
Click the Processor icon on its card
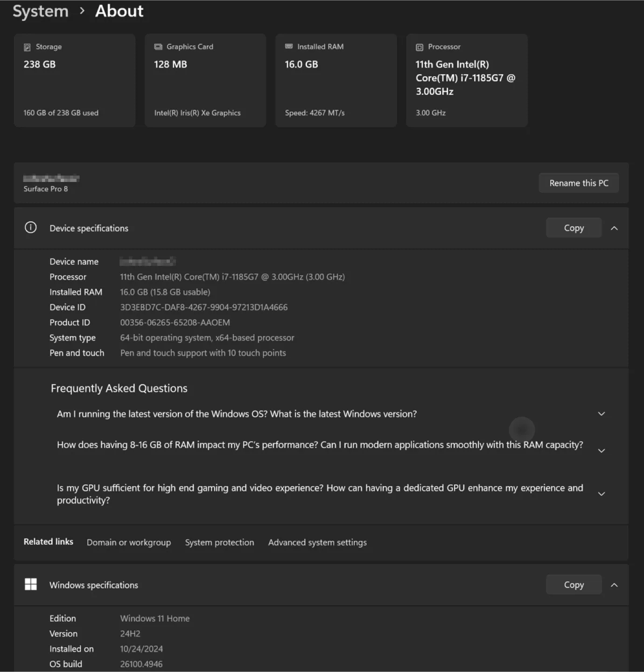[419, 46]
